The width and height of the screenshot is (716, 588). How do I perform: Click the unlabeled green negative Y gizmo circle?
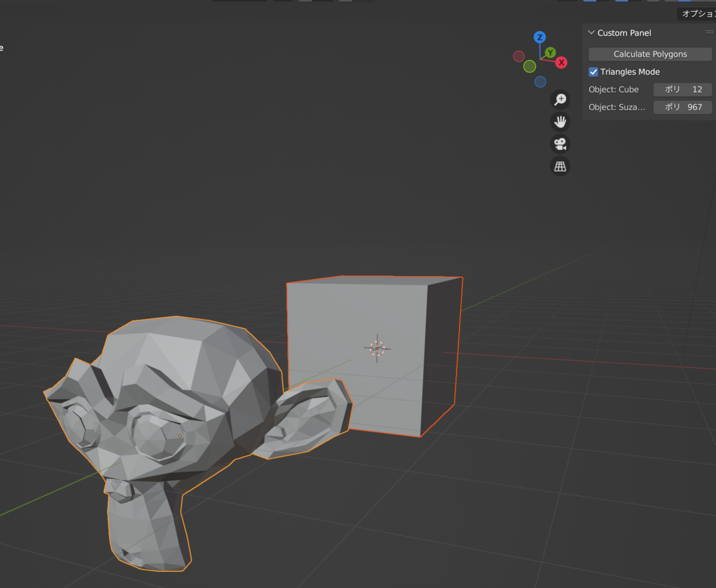point(529,66)
